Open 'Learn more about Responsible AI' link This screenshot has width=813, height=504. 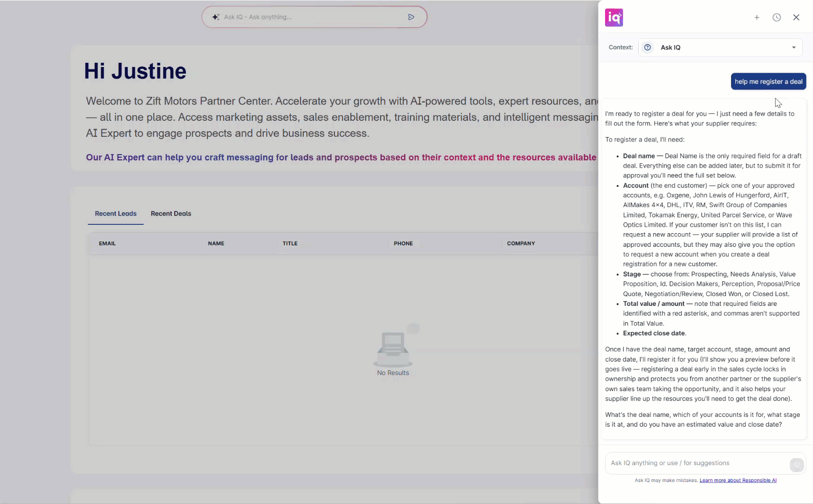(738, 480)
